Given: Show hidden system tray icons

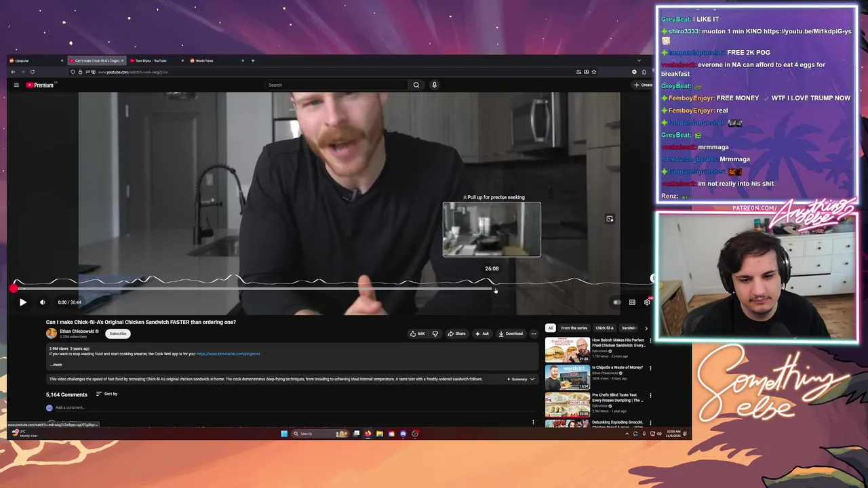Looking at the screenshot, I should [x=627, y=434].
